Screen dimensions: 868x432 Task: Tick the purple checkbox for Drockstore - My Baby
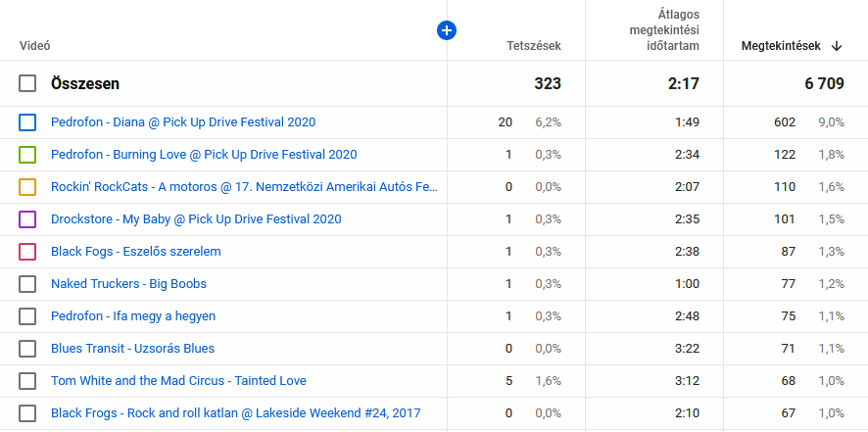(27, 219)
